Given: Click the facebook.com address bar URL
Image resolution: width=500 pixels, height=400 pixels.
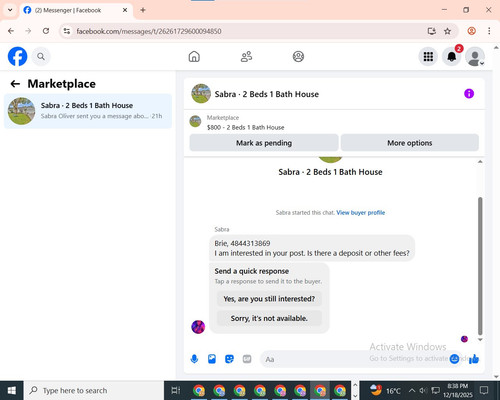Looking at the screenshot, I should 149,31.
